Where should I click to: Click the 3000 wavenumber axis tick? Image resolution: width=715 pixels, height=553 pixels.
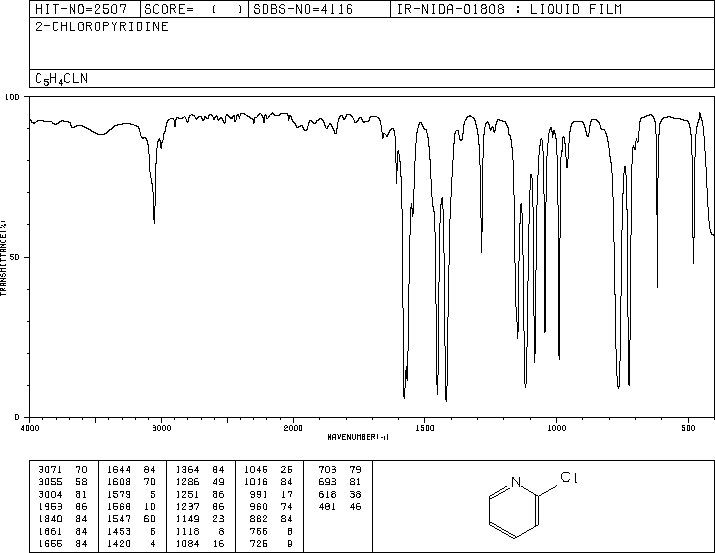[x=161, y=428]
